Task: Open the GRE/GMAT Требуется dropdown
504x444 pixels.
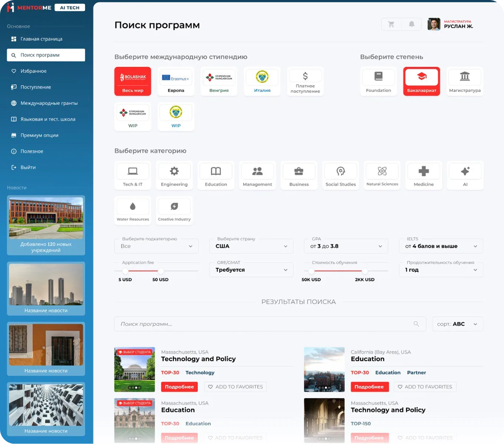Action: [x=251, y=270]
